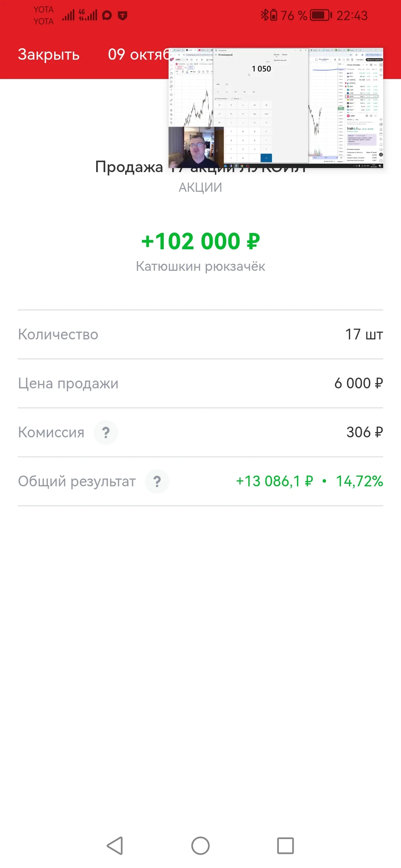Screen dimensions: 401x868
Task: Tap the АКЦИИ category label
Action: click(200, 188)
